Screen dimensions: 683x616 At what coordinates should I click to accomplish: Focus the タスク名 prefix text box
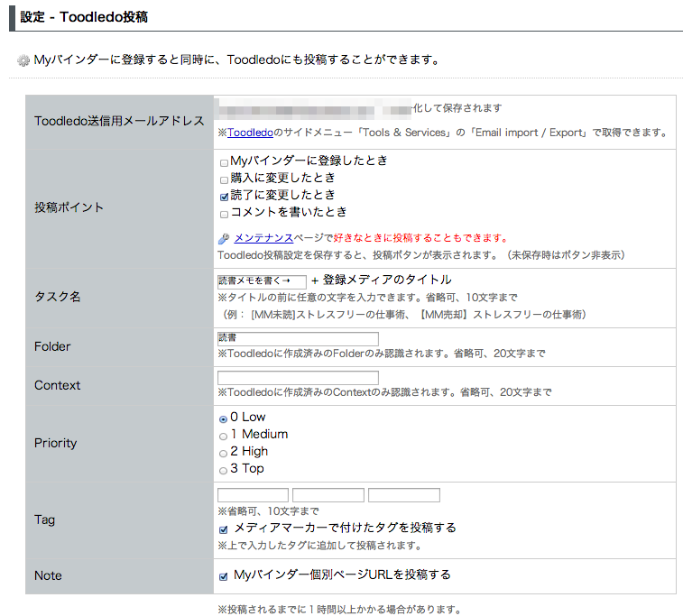(262, 281)
